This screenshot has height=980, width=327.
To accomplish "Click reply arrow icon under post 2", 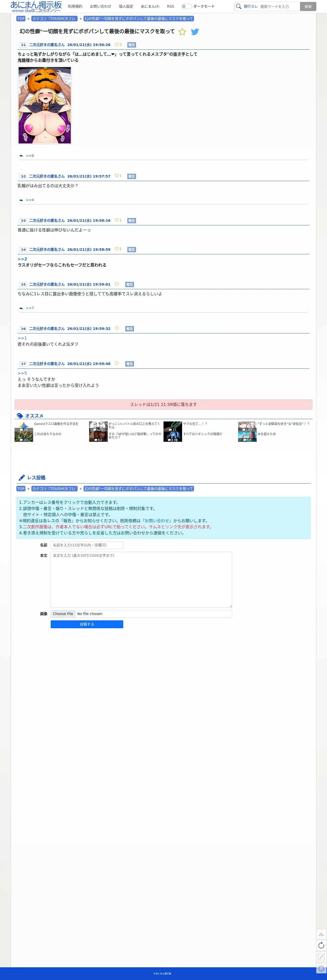I will (x=21, y=200).
